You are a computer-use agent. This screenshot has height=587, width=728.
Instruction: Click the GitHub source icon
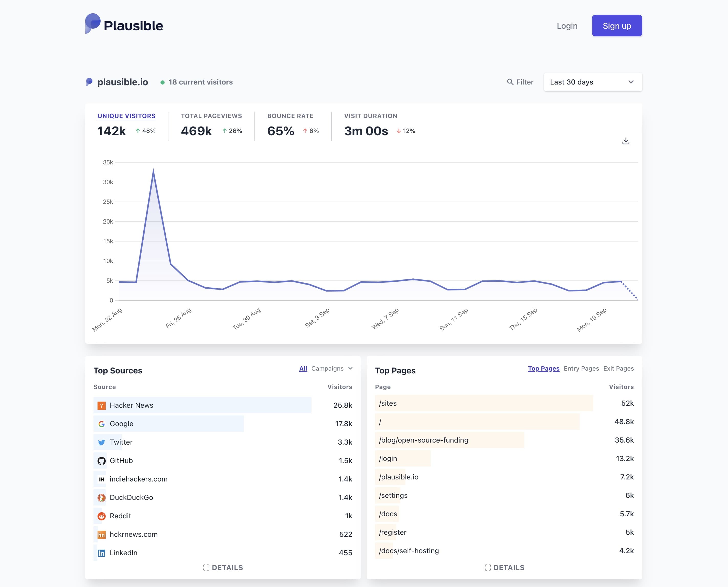[x=101, y=460]
